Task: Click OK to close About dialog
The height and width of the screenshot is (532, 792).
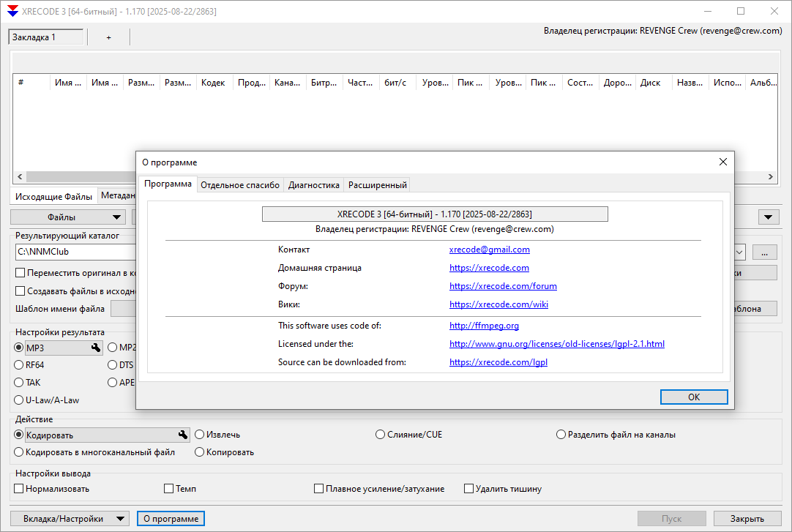Action: click(693, 397)
